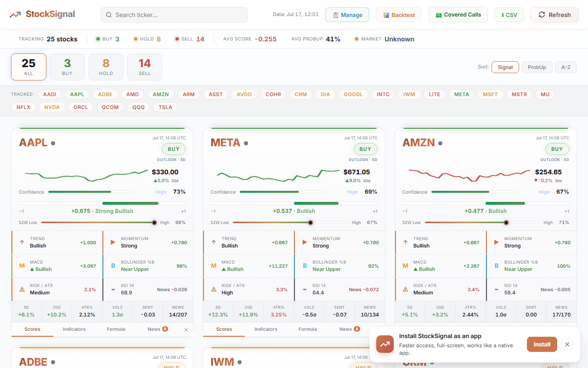Click the AMZN 30-day price sparkline

pos(470,175)
